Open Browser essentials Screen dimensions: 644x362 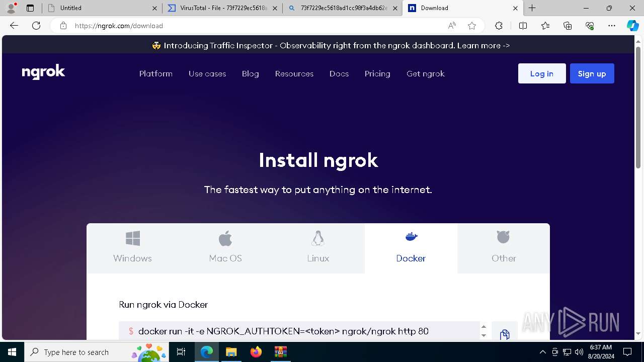tap(590, 26)
